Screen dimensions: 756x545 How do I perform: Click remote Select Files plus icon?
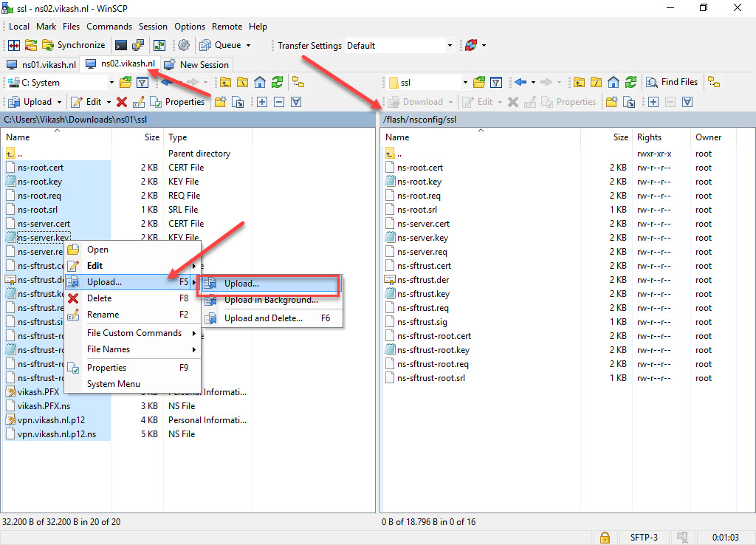point(653,102)
